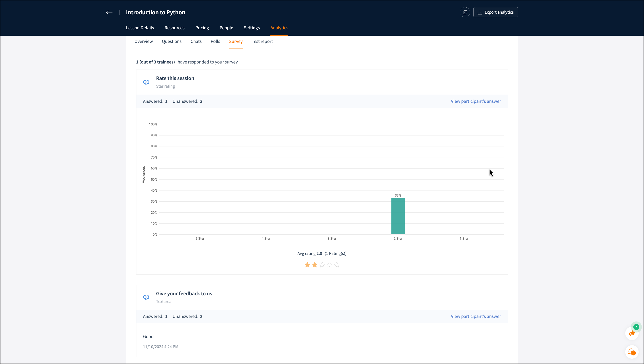Image resolution: width=644 pixels, height=364 pixels.
Task: Click the second filled rating star
Action: [315, 265]
